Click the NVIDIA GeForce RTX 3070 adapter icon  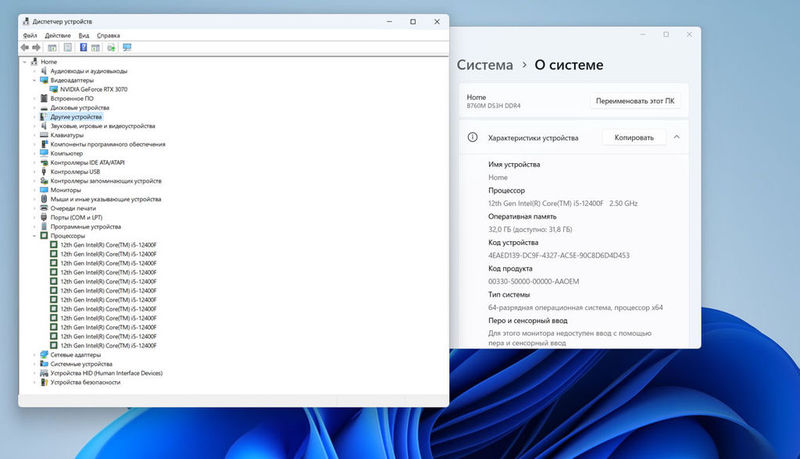click(54, 89)
